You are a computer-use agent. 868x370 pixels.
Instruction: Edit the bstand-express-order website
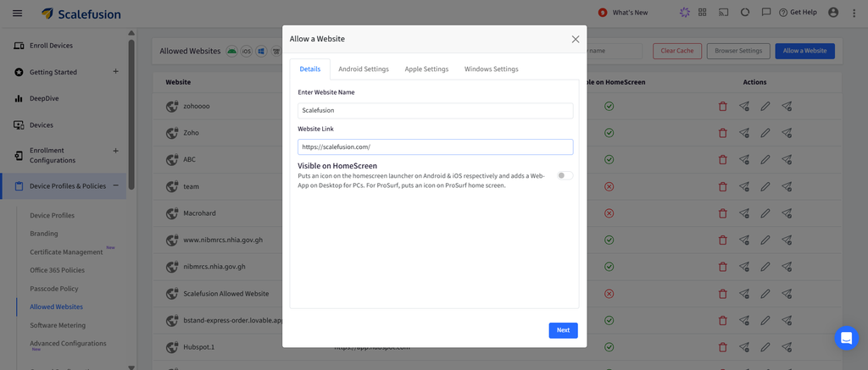point(765,320)
